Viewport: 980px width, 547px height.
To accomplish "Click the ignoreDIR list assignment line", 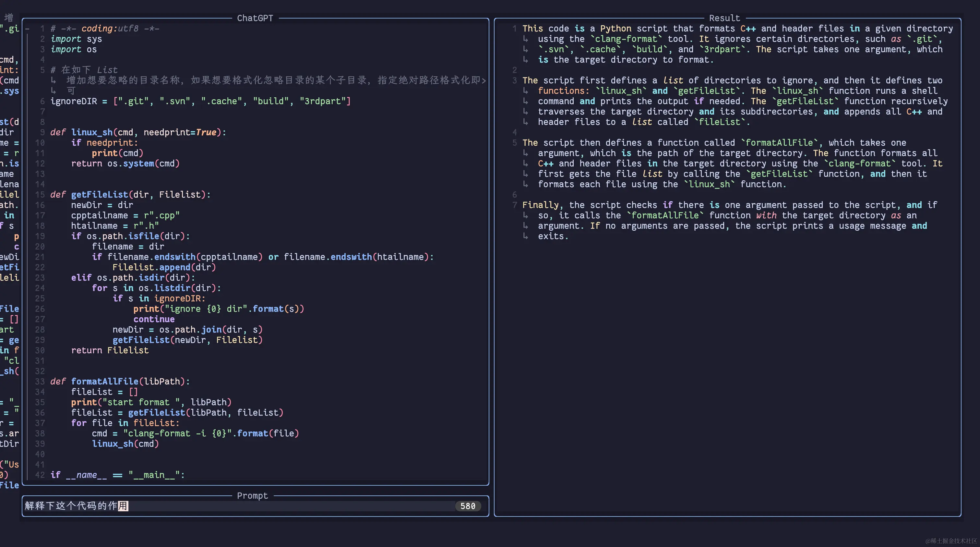I will pos(200,101).
